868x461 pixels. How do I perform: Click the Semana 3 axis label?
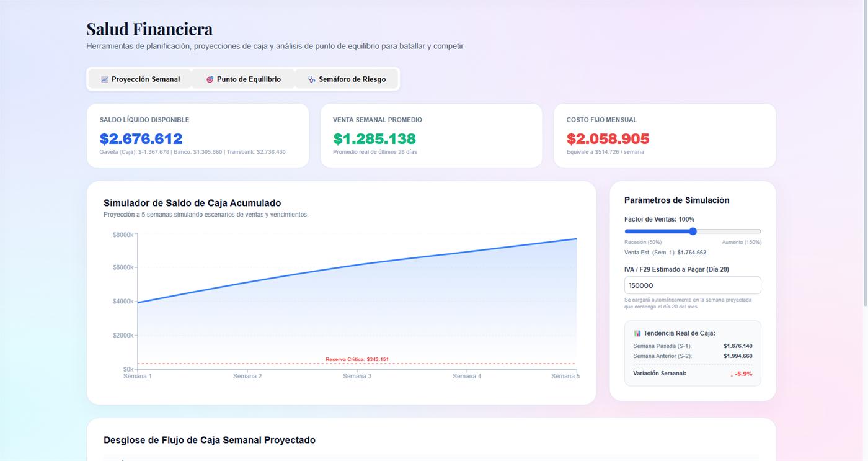tap(357, 376)
